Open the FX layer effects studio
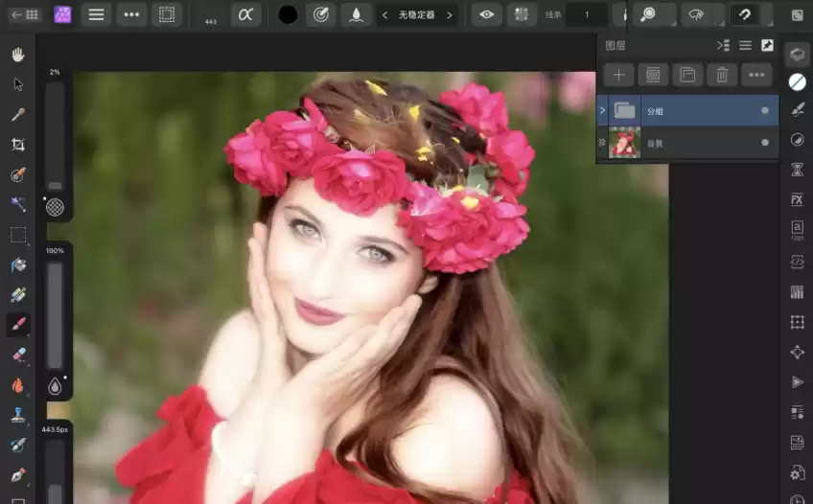 (797, 199)
